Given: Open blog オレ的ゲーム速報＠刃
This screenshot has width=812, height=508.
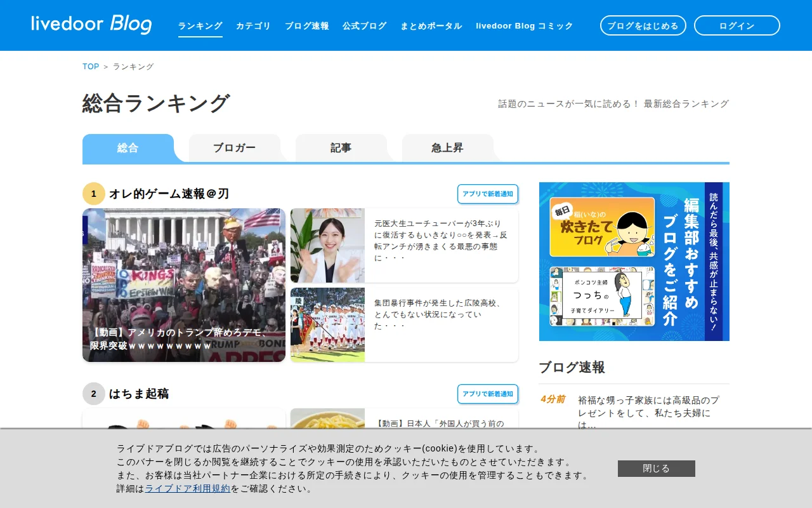Looking at the screenshot, I should point(169,194).
